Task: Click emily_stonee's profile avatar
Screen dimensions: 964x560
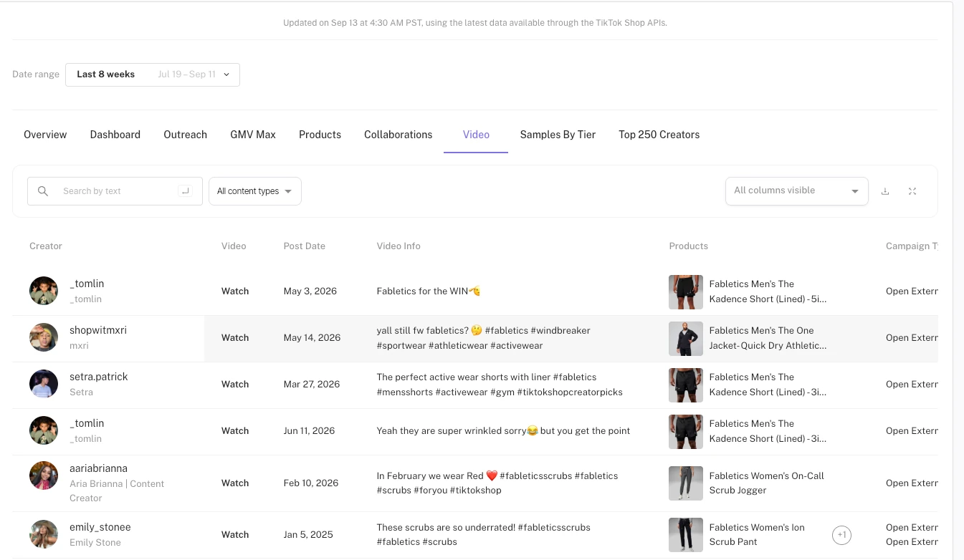Action: point(44,534)
